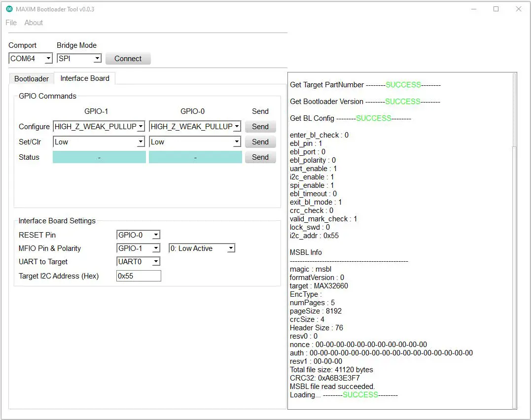Open the File menu
Viewport: 531px width, 420px height.
click(x=11, y=22)
